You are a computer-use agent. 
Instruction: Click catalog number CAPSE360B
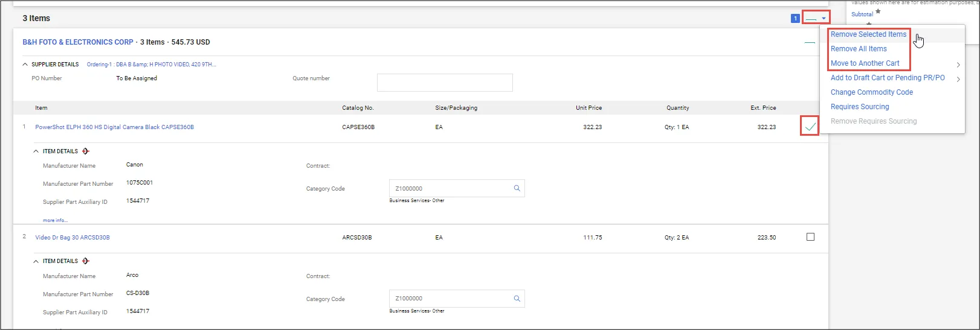(x=358, y=127)
